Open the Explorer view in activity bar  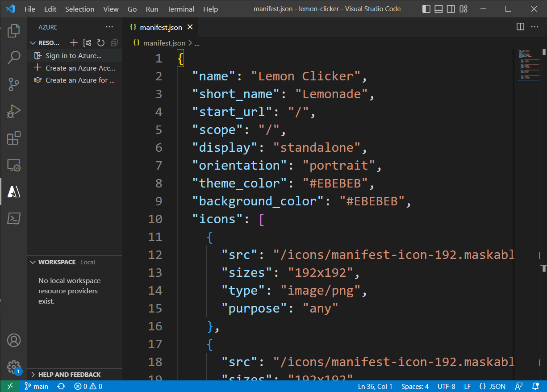[14, 31]
